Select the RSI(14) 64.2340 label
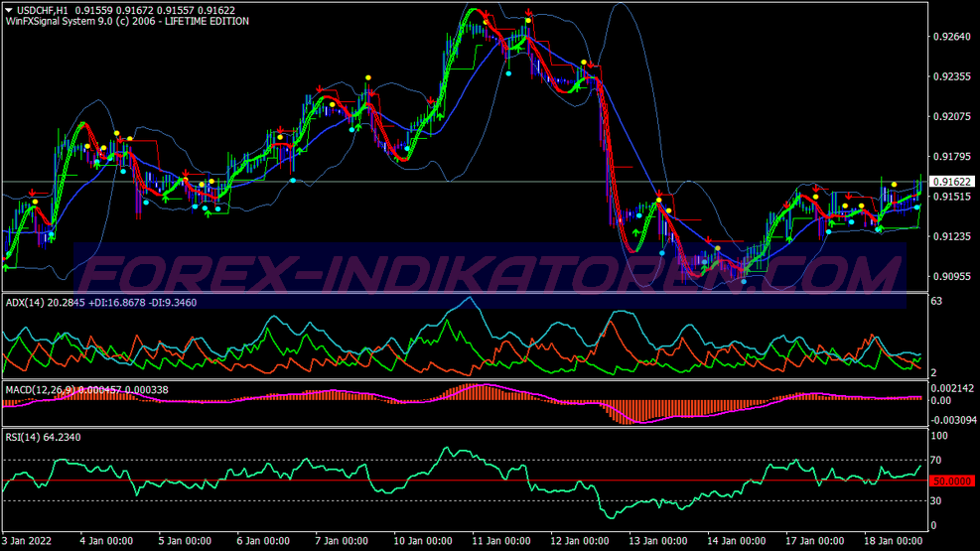The height and width of the screenshot is (551, 980). (43, 437)
